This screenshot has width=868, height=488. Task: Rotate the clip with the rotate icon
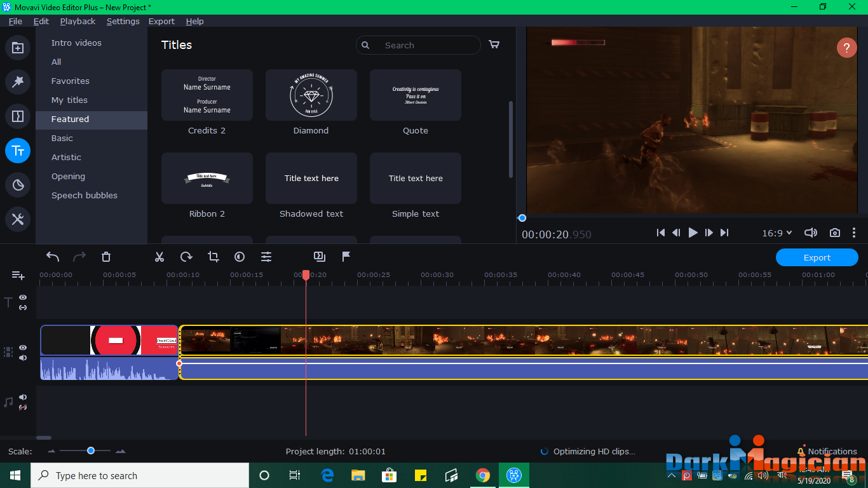pos(186,257)
